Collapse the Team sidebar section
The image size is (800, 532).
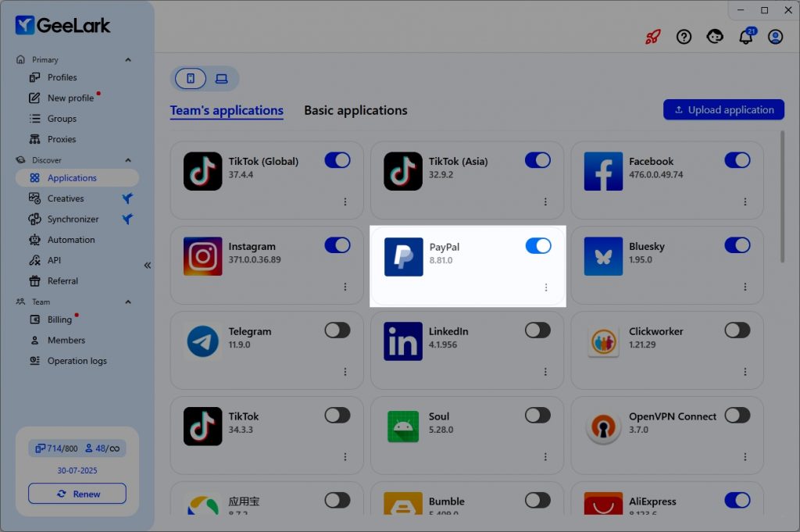(128, 302)
